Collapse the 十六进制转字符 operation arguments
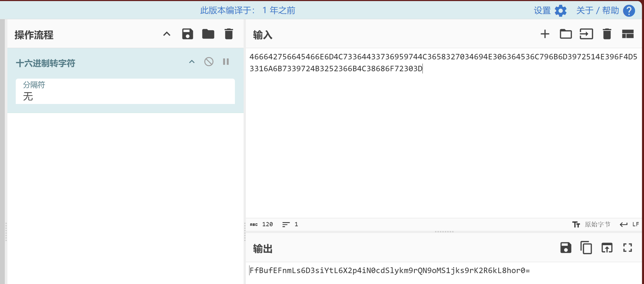 (192, 62)
